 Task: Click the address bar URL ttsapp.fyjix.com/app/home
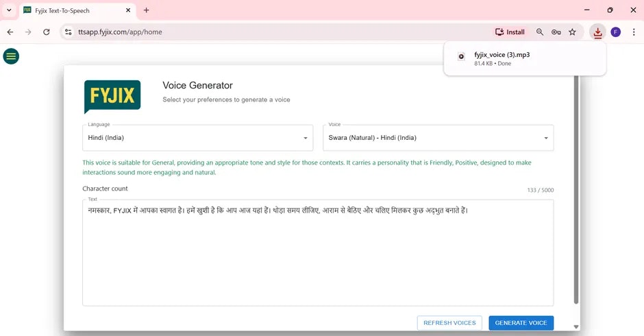coord(120,32)
